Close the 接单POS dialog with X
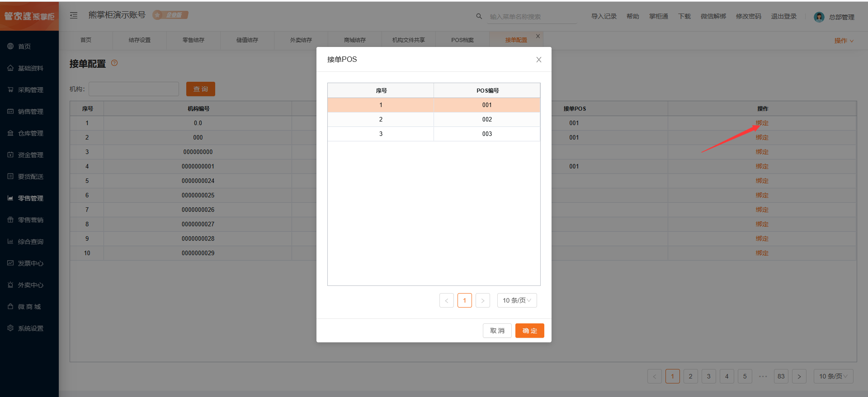The height and width of the screenshot is (397, 868). tap(538, 60)
